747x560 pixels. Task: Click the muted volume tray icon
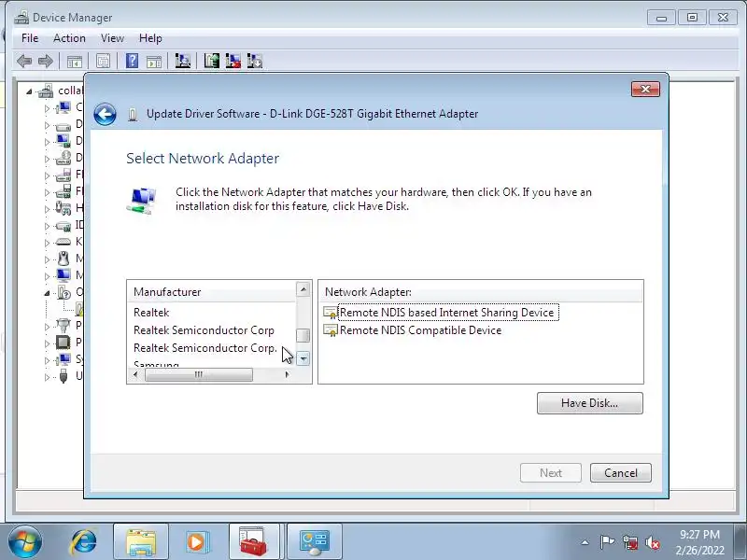point(652,542)
